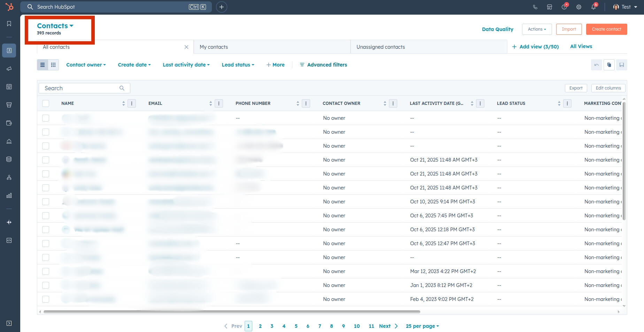Check the select-all contacts checkbox
Screen dimensions: 644x332
(46, 103)
